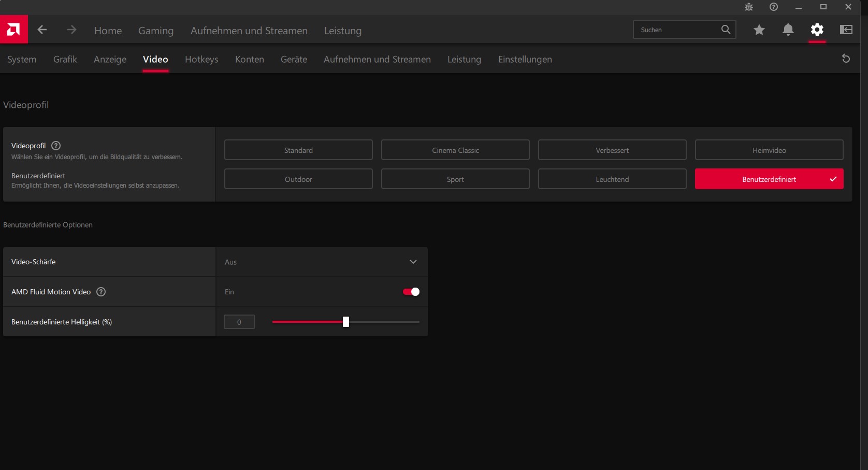Click the bug report icon
The width and height of the screenshot is (868, 470).
[749, 7]
